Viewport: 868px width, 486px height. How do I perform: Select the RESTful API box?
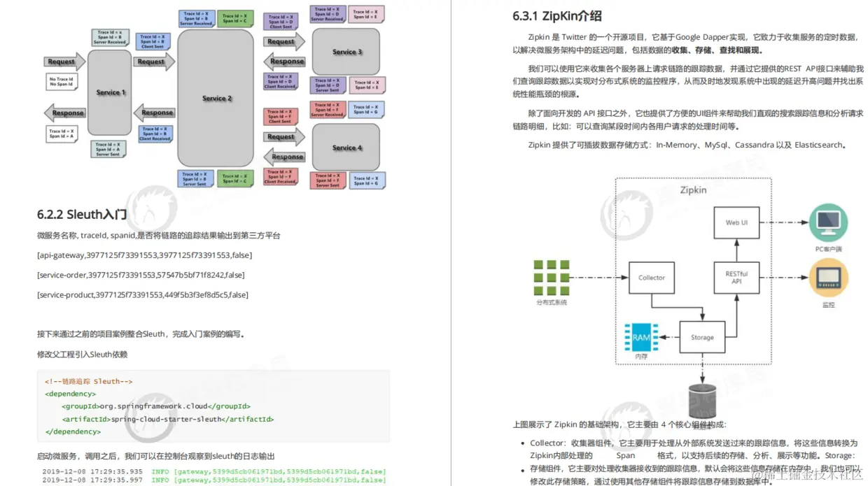(x=736, y=278)
